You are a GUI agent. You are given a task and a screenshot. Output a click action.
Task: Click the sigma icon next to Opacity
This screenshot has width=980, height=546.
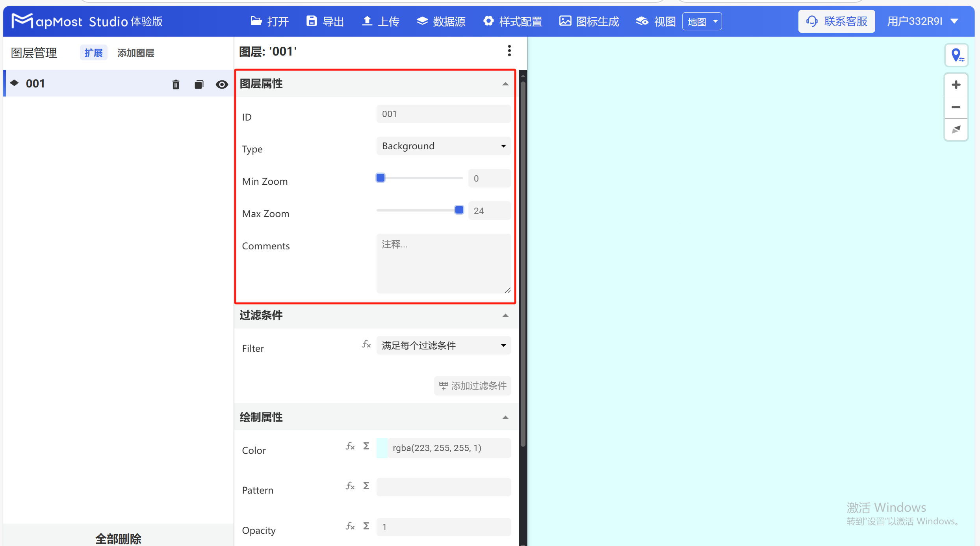[366, 526]
